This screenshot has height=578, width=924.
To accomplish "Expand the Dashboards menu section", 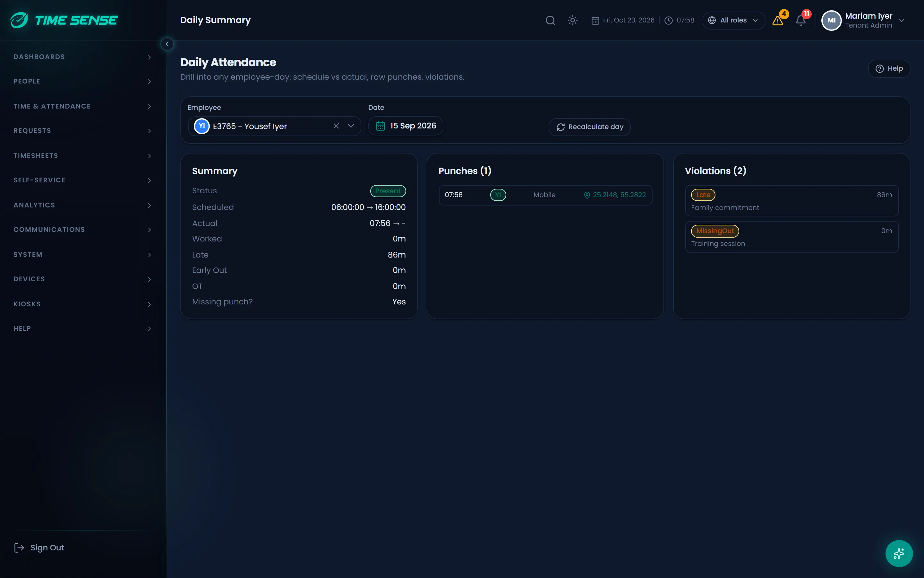I will point(83,57).
